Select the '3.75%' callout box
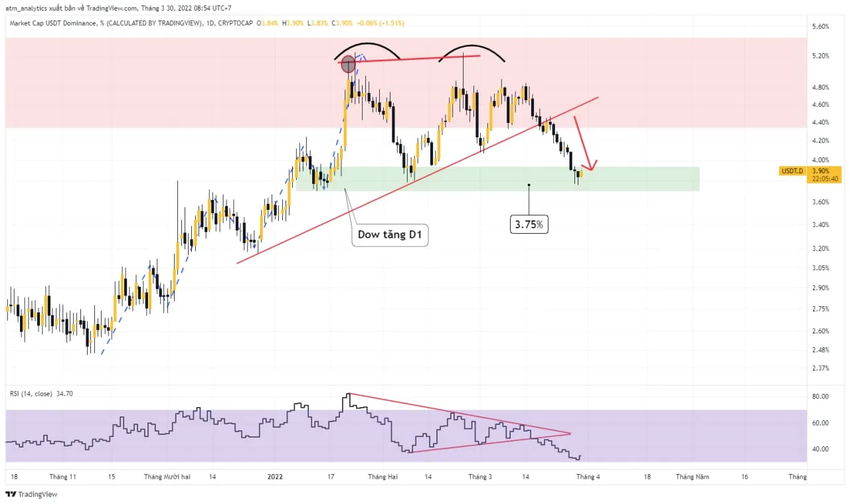The image size is (850, 504). pyautogui.click(x=529, y=224)
